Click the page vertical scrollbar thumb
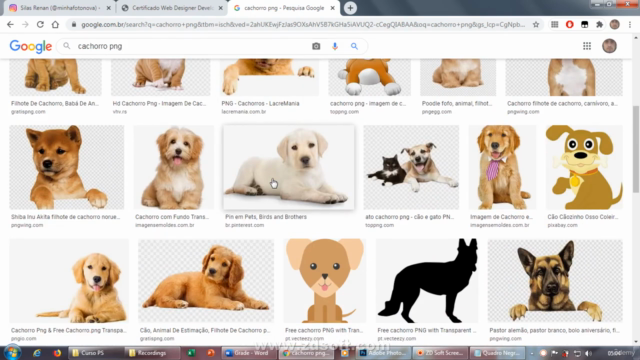The height and width of the screenshot is (360, 640). [x=636, y=149]
